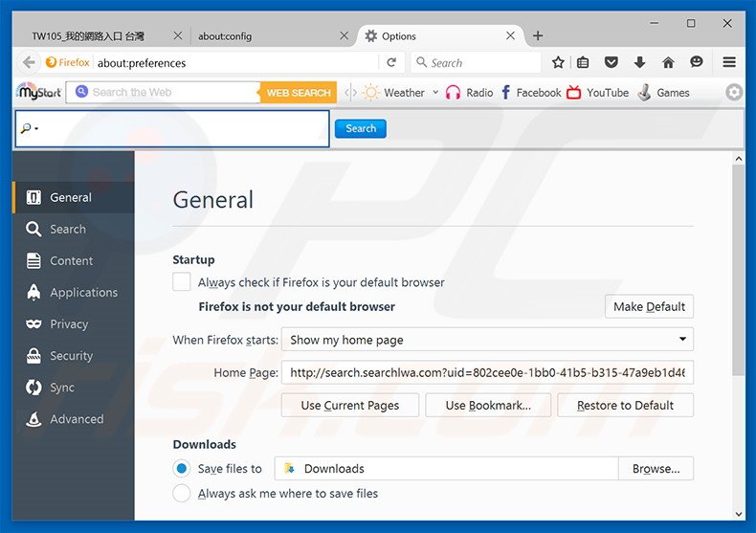Viewport: 756px width, 533px height.
Task: Open a new tab with the plus button
Action: [538, 35]
